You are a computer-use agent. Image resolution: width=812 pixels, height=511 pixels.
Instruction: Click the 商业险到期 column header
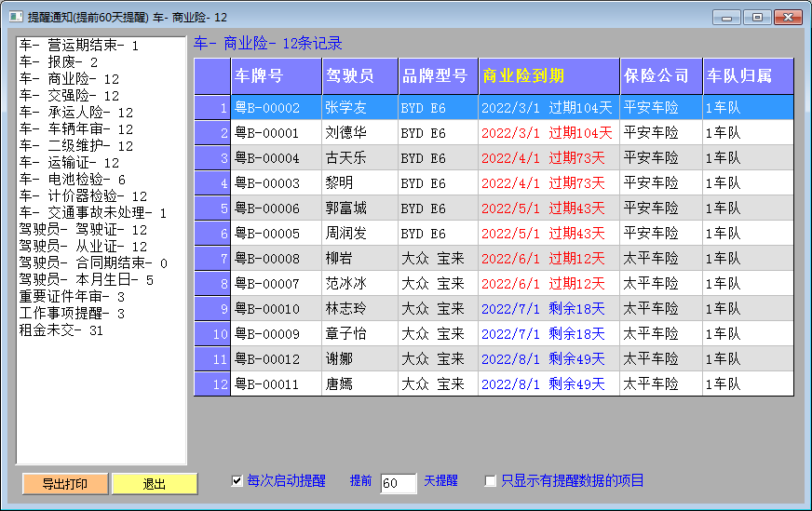[x=548, y=76]
